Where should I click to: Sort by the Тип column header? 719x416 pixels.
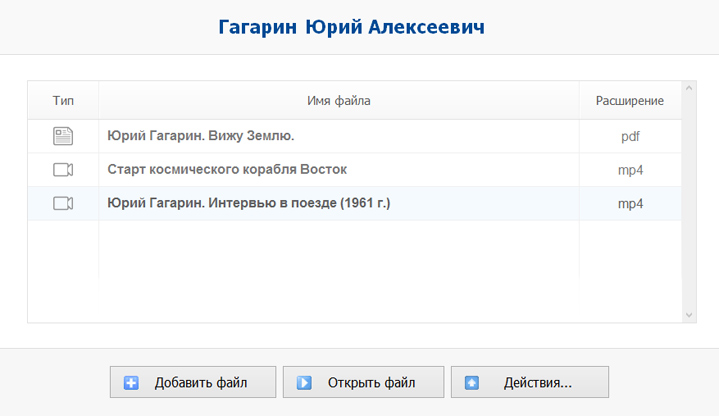[x=63, y=100]
